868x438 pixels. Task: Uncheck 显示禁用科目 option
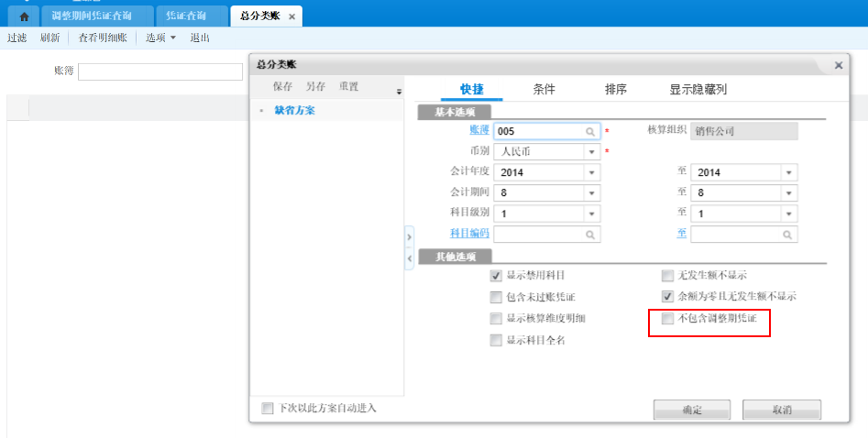(497, 276)
